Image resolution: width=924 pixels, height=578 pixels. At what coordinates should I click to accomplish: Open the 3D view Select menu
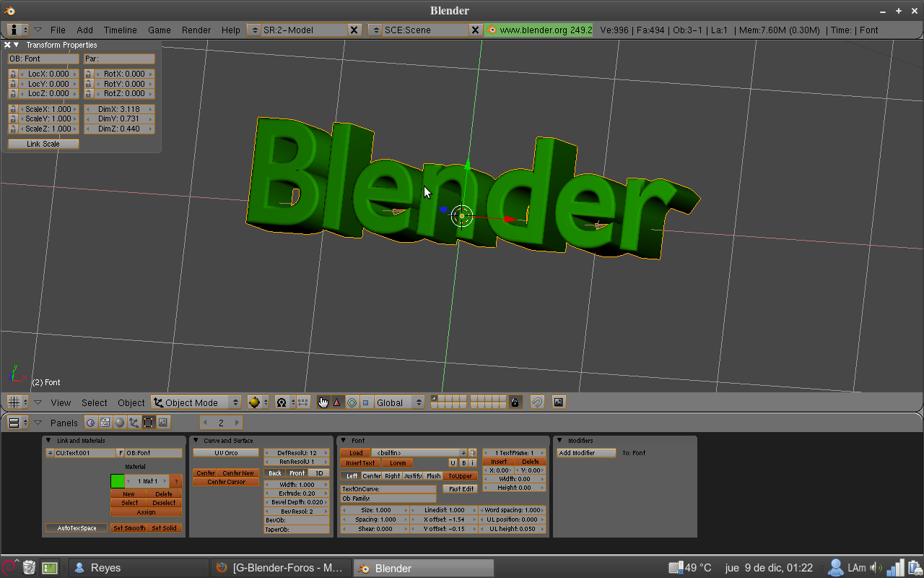click(95, 402)
